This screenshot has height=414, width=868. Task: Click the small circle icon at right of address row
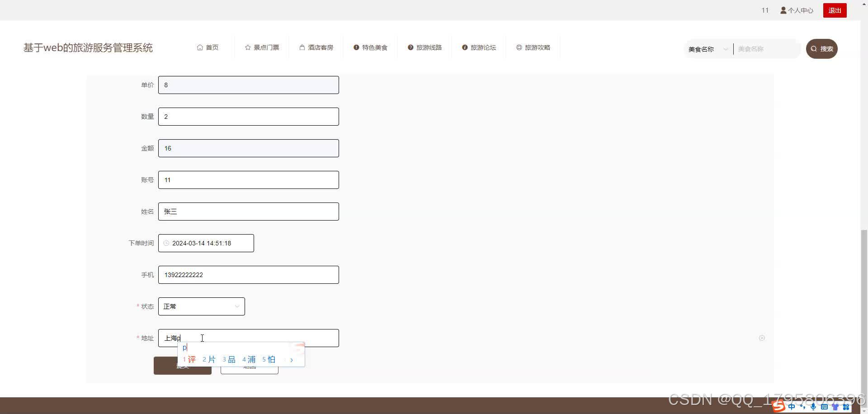coord(762,338)
